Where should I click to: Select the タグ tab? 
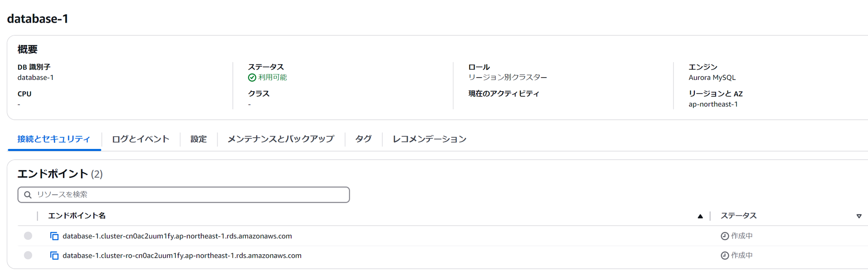pos(363,139)
